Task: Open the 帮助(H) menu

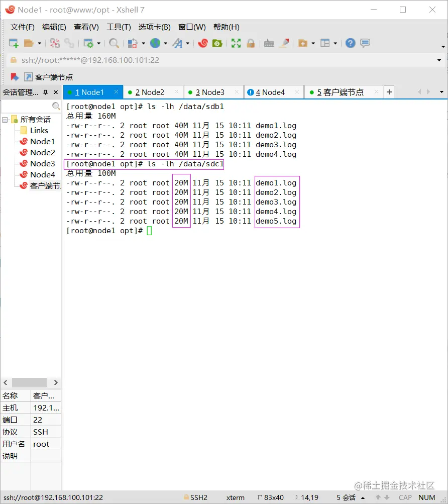Action: [226, 27]
